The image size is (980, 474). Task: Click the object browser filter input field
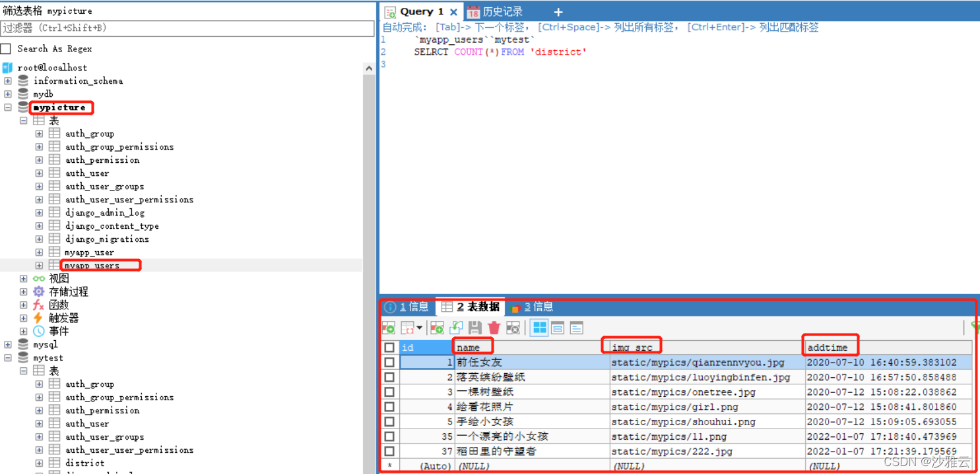coord(187,28)
